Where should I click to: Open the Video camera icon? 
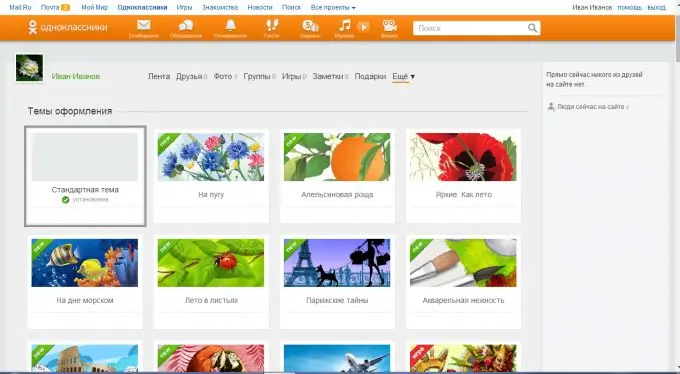pyautogui.click(x=389, y=26)
